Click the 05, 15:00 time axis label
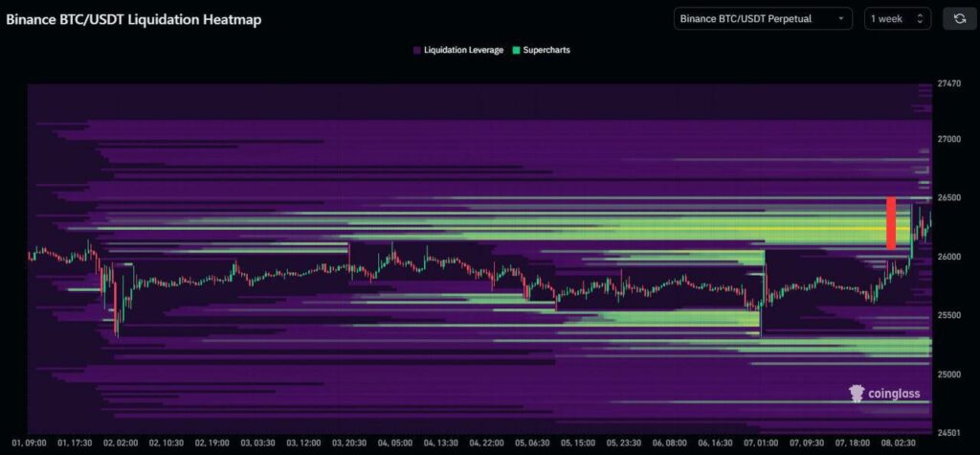 pyautogui.click(x=578, y=444)
